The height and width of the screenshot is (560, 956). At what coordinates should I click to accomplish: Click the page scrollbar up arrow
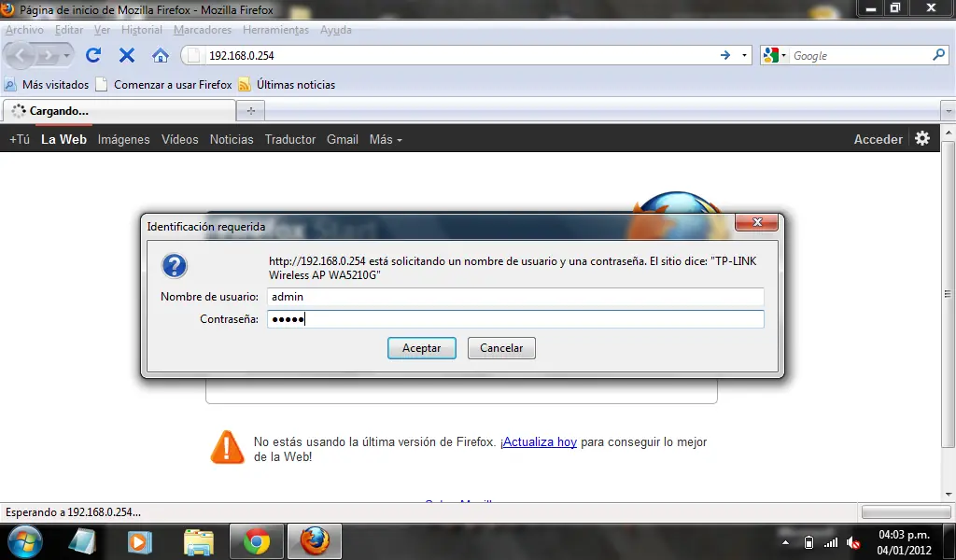pyautogui.click(x=949, y=133)
